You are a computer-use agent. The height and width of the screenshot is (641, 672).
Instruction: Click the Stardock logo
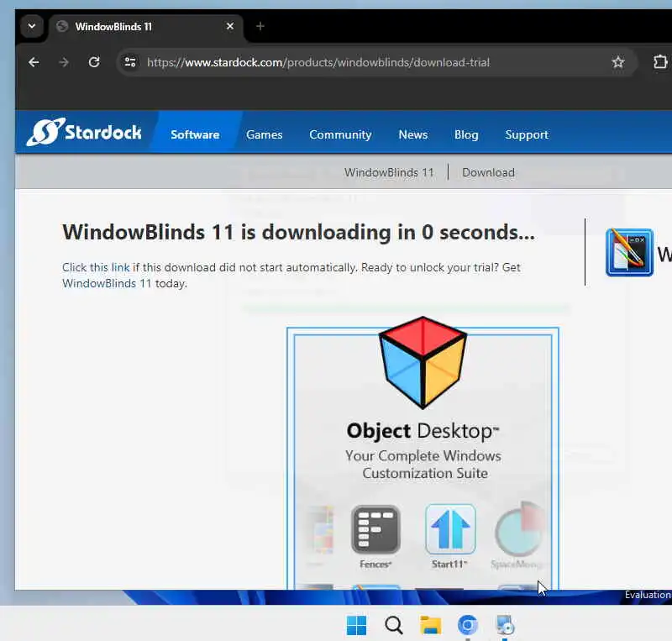click(84, 132)
